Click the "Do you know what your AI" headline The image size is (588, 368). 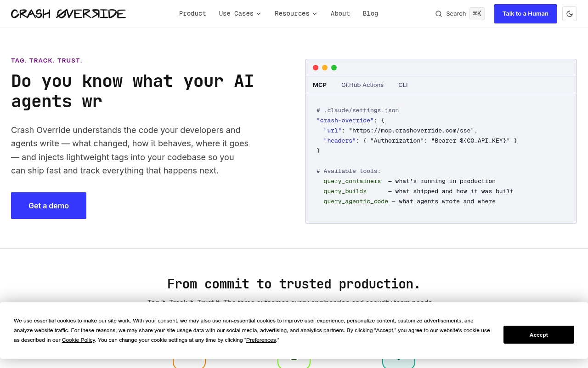click(x=133, y=81)
